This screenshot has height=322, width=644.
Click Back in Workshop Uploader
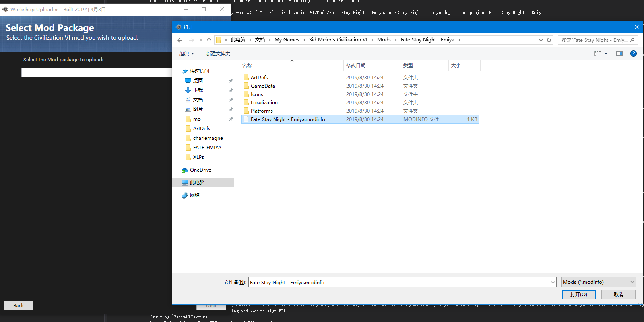[x=18, y=306]
